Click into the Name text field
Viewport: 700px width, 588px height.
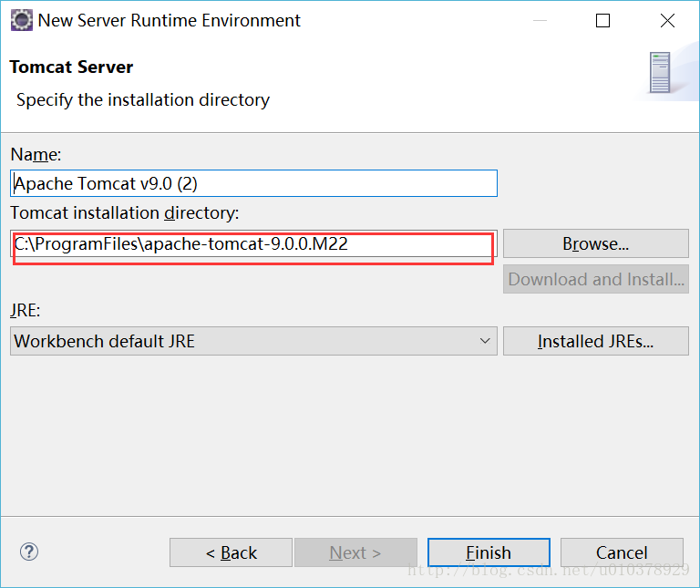pos(253,183)
